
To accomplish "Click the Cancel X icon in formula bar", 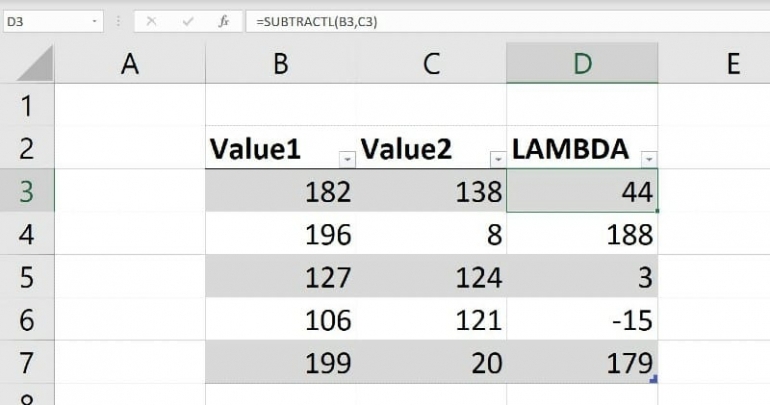I will 152,21.
